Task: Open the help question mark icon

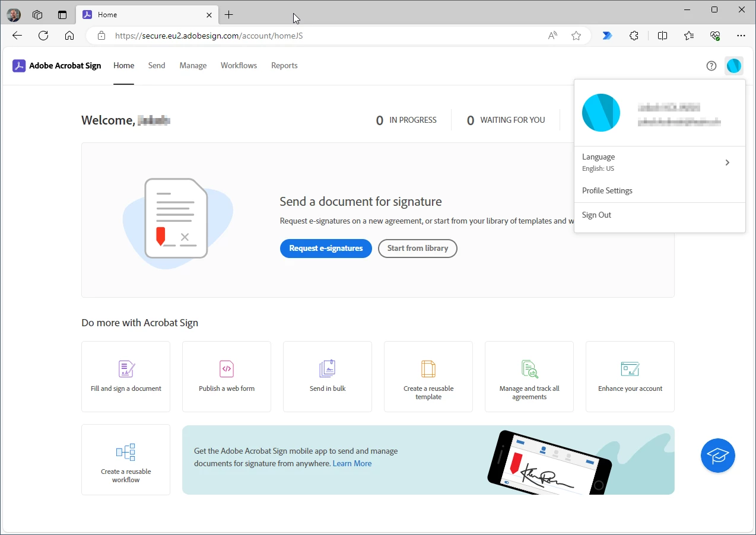Action: pyautogui.click(x=711, y=66)
